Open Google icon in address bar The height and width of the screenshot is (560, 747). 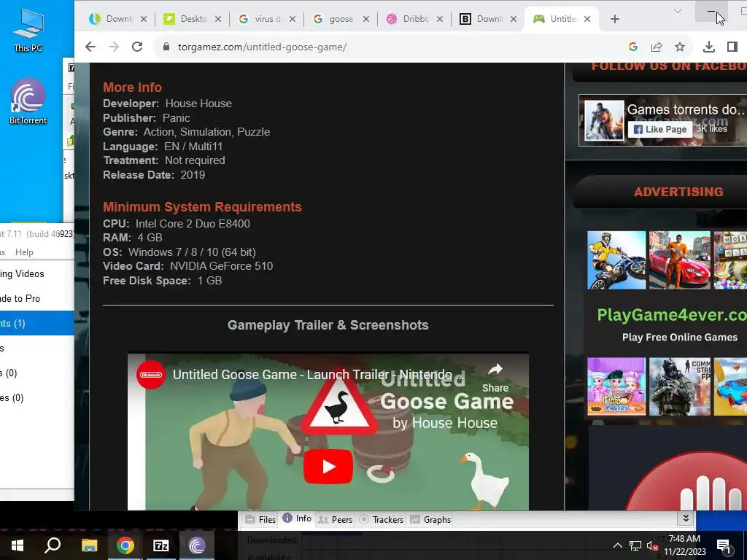[x=633, y=47]
